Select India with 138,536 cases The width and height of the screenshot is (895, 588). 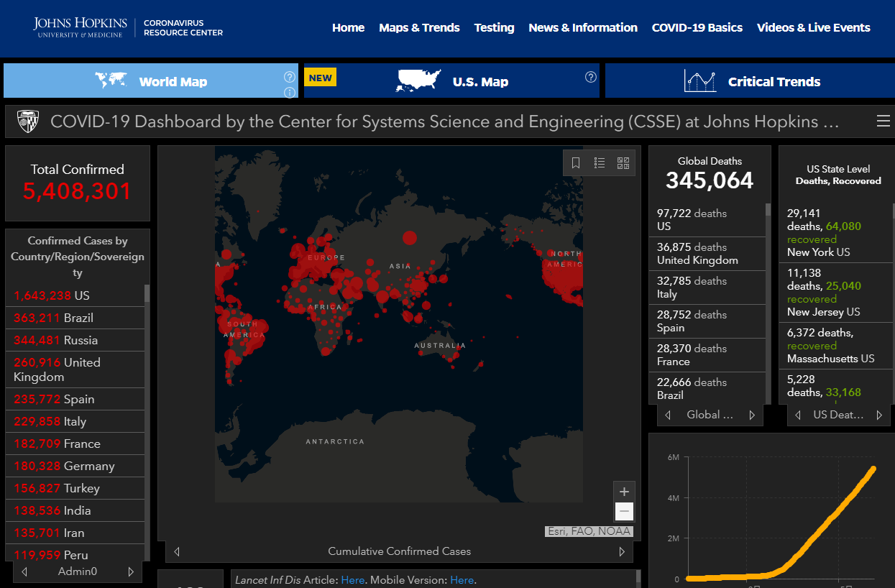pos(75,510)
